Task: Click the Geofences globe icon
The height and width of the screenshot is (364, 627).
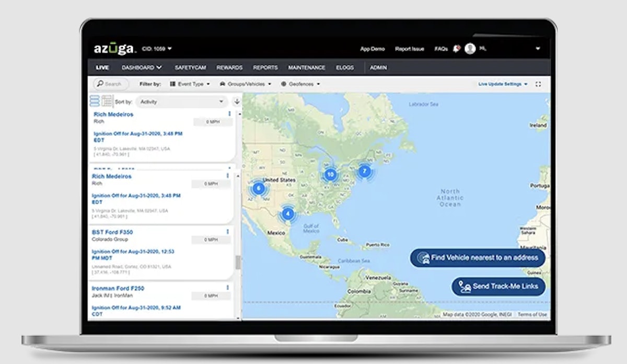Action: point(283,84)
